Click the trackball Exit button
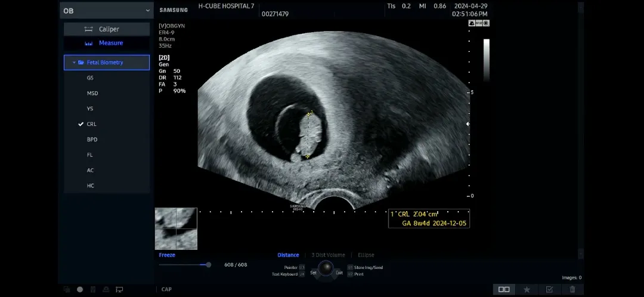 pyautogui.click(x=339, y=273)
